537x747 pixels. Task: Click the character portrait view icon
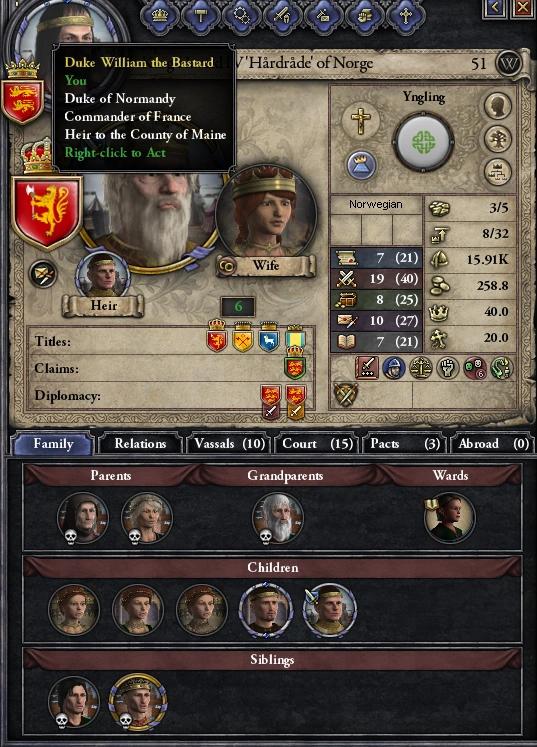tap(497, 106)
